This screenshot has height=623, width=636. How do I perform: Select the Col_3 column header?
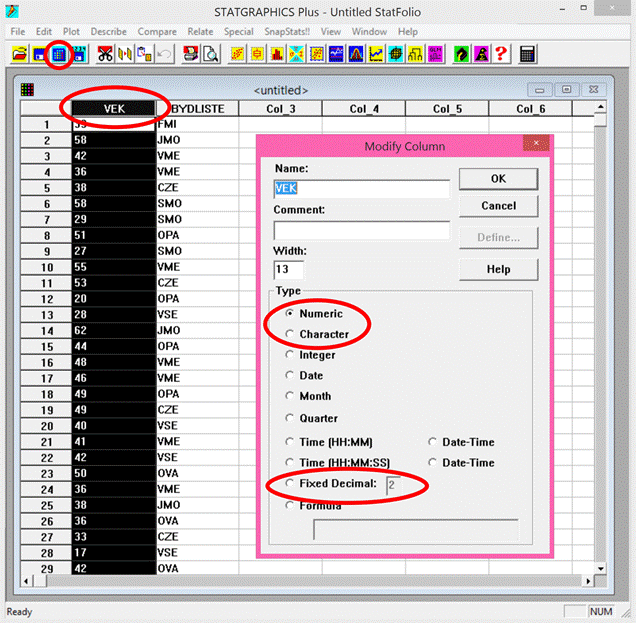pyautogui.click(x=281, y=109)
